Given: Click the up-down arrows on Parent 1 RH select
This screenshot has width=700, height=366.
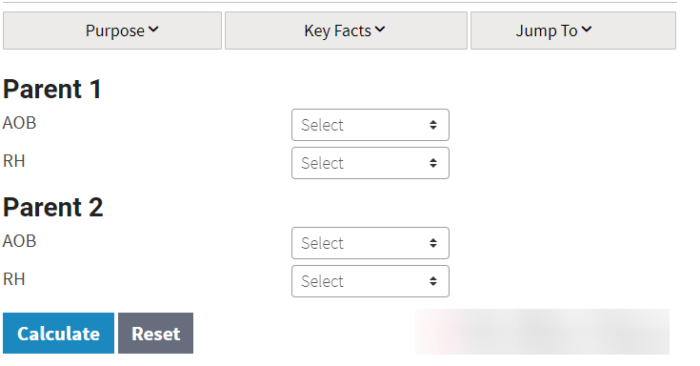Looking at the screenshot, I should pyautogui.click(x=433, y=163).
